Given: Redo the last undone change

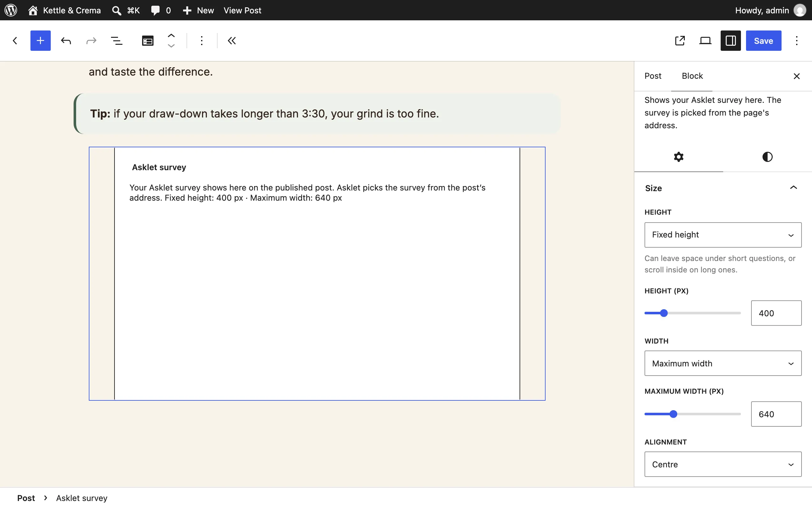Looking at the screenshot, I should 91,41.
